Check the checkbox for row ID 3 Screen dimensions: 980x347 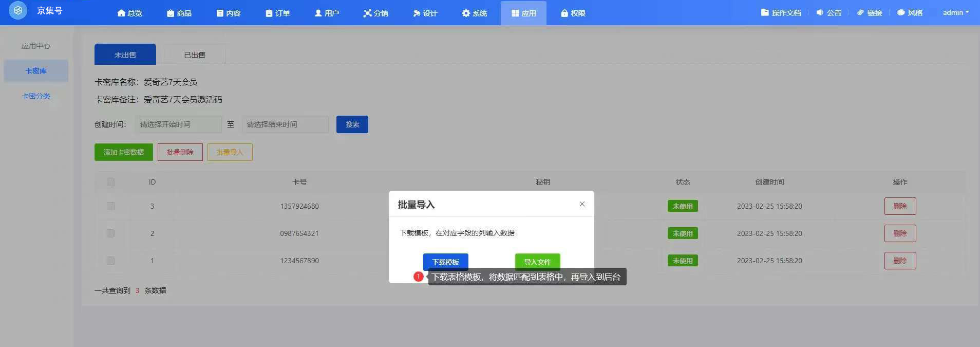(x=110, y=206)
